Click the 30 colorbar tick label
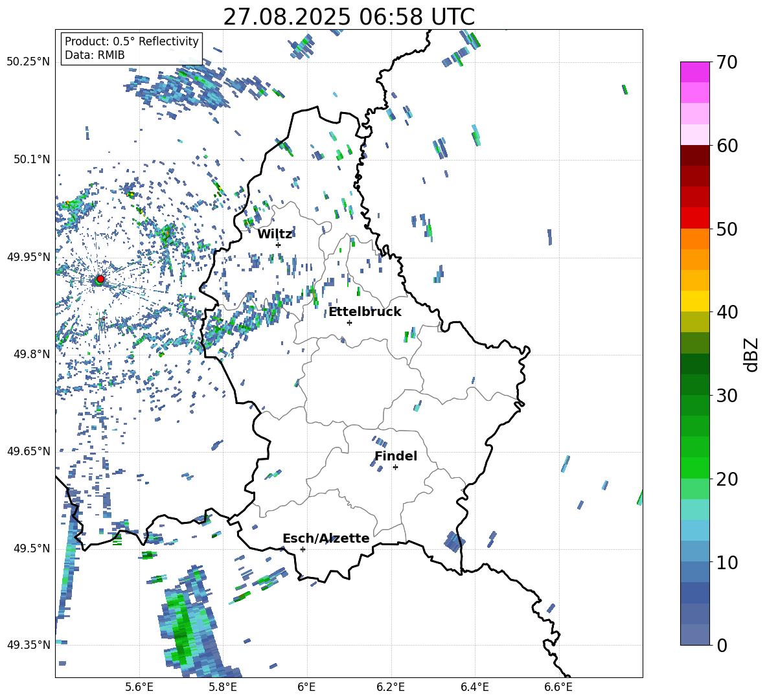The width and height of the screenshot is (767, 700). pyautogui.click(x=726, y=396)
